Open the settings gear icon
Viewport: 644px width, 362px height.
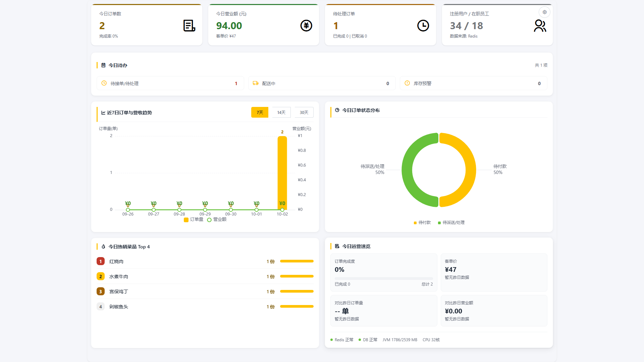544,12
